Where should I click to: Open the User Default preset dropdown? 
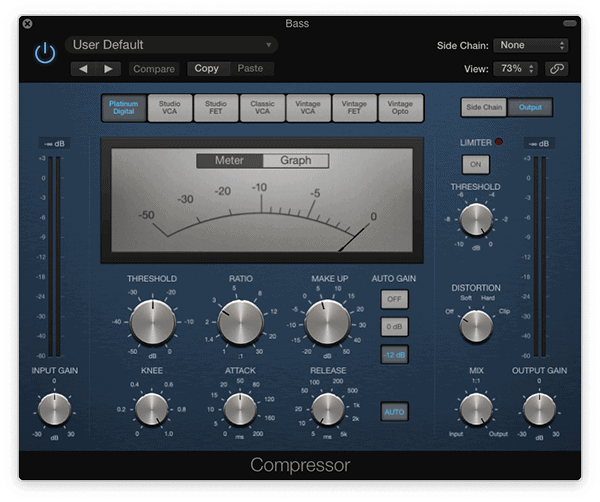172,45
